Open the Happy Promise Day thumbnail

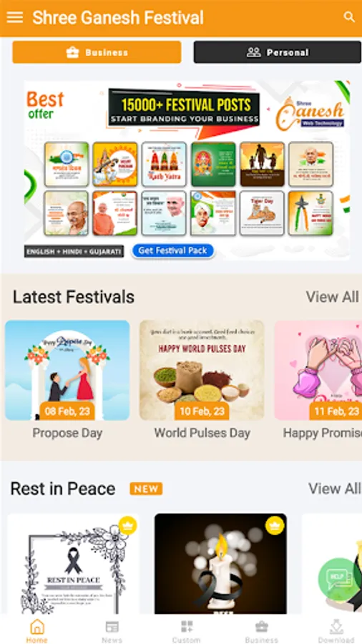pyautogui.click(x=318, y=370)
